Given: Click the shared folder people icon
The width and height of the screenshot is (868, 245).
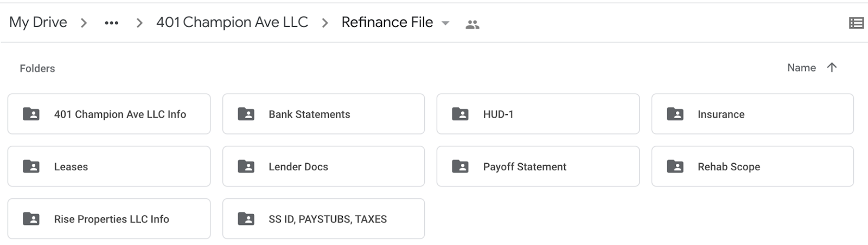Looking at the screenshot, I should pos(472,24).
